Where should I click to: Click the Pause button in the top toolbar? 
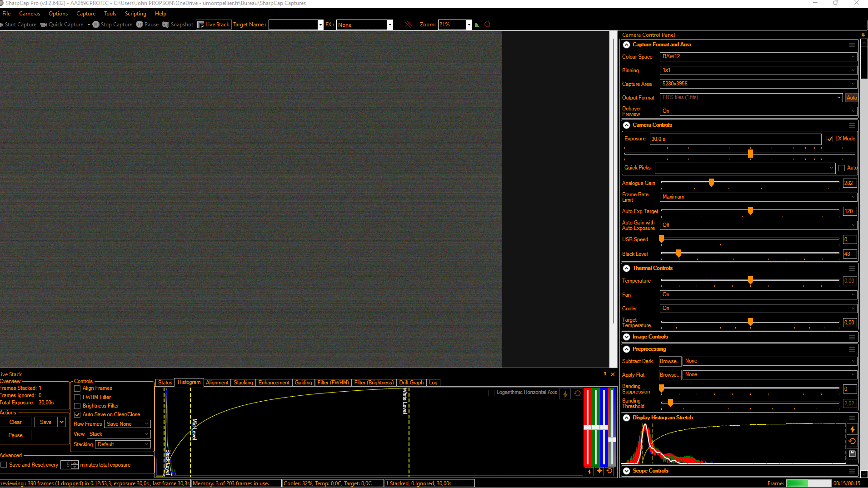tap(147, 25)
